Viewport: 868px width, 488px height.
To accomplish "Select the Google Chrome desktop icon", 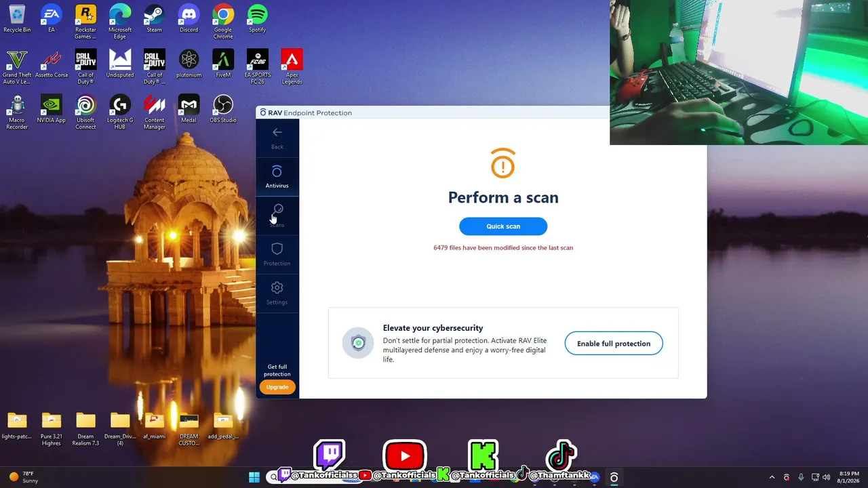I will coord(223,22).
